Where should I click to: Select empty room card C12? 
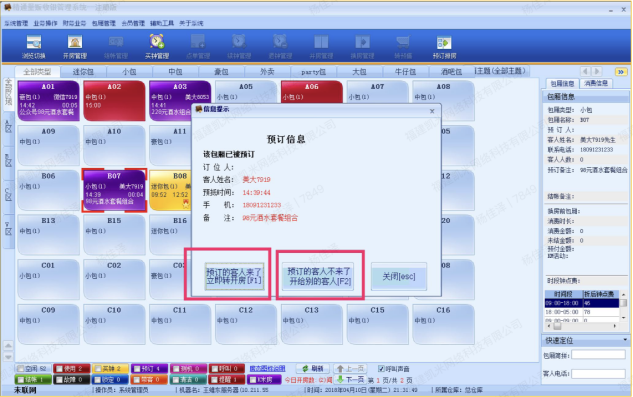click(245, 324)
